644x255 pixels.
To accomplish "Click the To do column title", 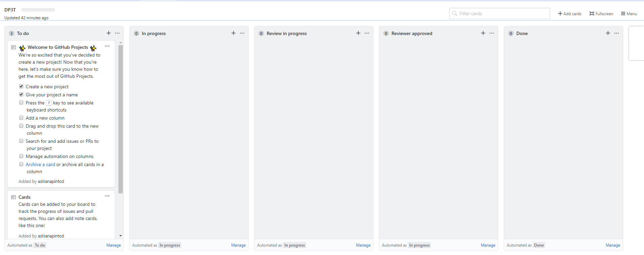I will [23, 33].
